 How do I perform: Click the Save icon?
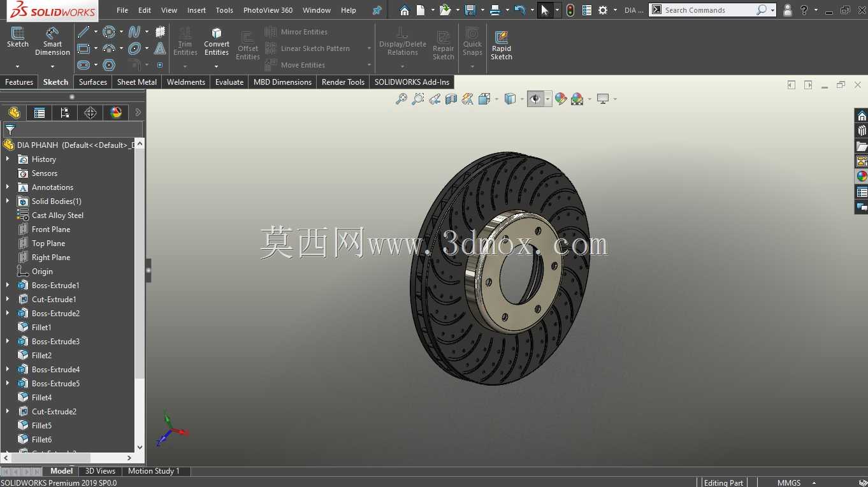(470, 10)
